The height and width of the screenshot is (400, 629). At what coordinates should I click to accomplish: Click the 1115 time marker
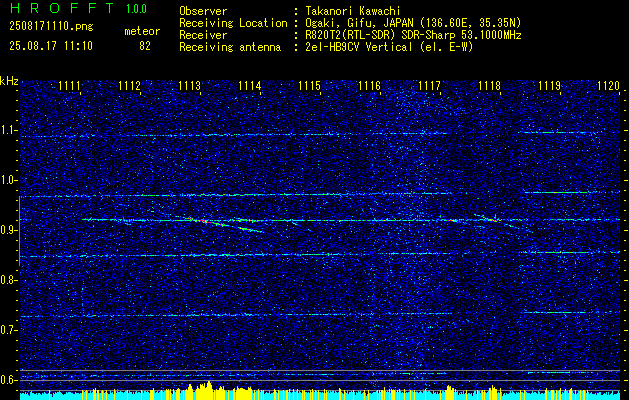pyautogui.click(x=310, y=86)
